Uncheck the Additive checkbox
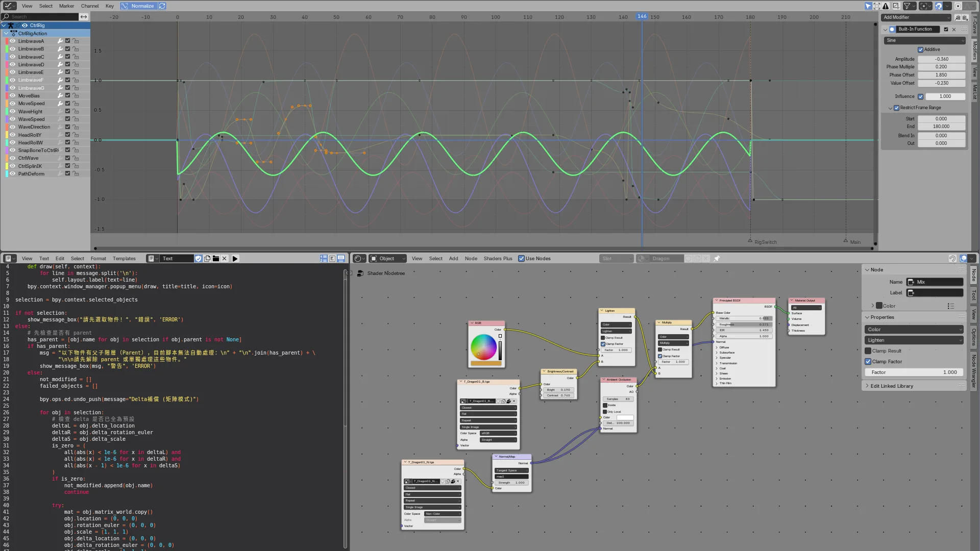980x551 pixels. point(920,49)
